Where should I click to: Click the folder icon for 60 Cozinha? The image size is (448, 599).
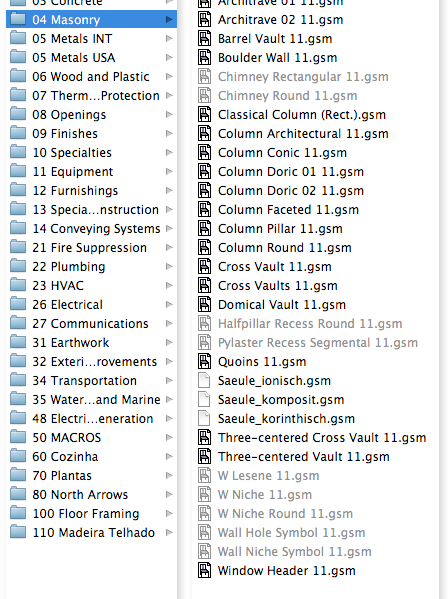click(18, 456)
